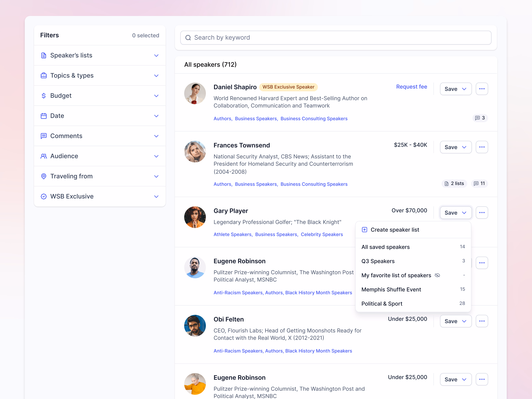Open more options for Obi Felten
This screenshot has width=532, height=399.
482,321
